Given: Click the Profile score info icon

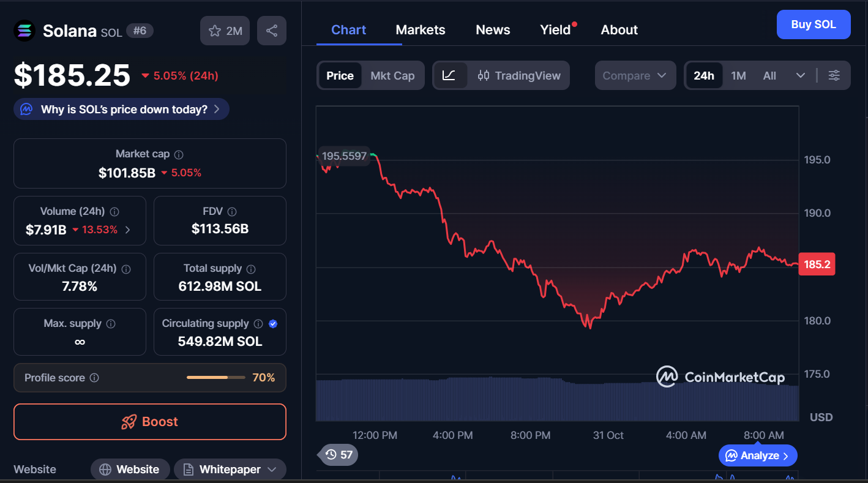Looking at the screenshot, I should click(x=94, y=378).
